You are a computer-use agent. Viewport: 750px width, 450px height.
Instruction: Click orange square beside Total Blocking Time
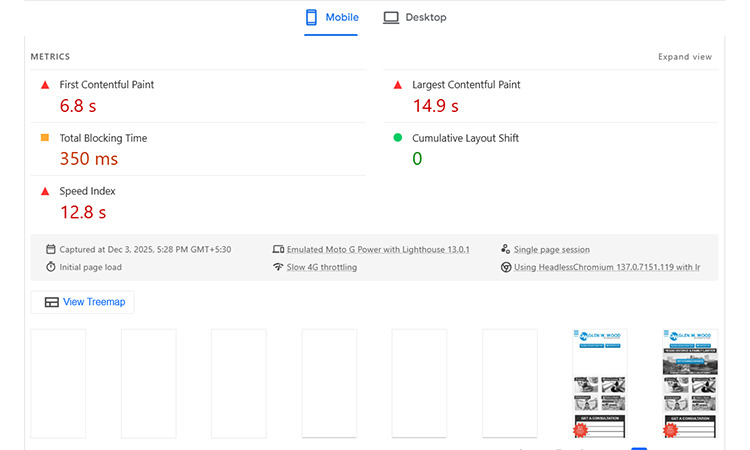45,138
